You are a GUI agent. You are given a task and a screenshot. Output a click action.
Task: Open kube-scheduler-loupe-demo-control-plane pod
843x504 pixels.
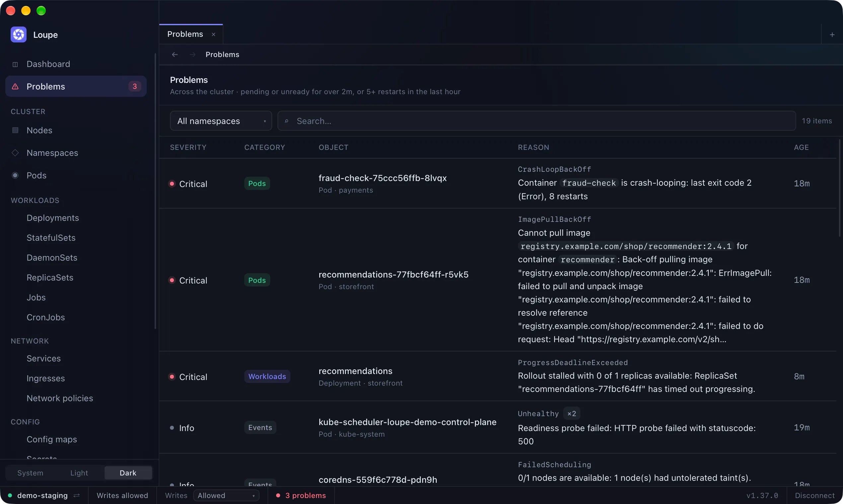click(x=407, y=422)
